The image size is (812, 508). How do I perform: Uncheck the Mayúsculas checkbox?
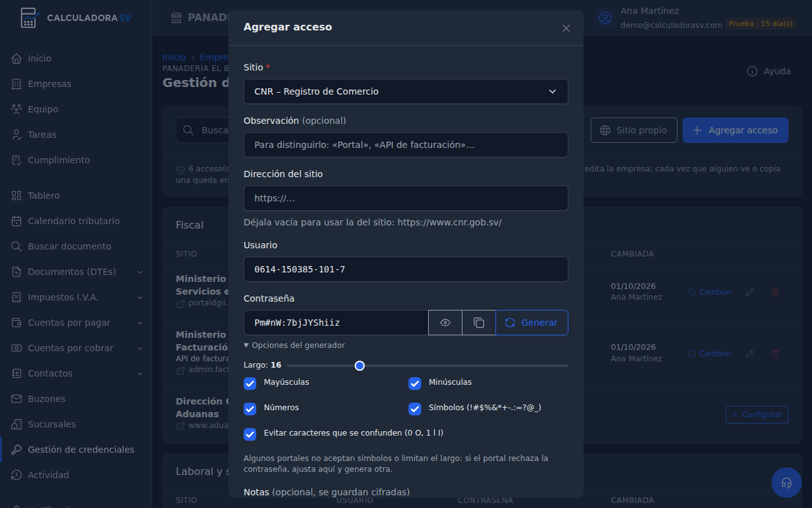pos(250,384)
